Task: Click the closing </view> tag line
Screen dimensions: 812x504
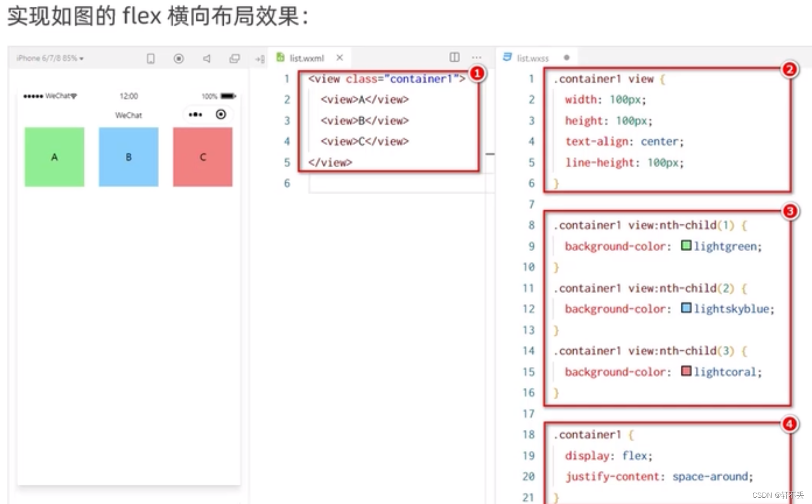Action: tap(330, 163)
